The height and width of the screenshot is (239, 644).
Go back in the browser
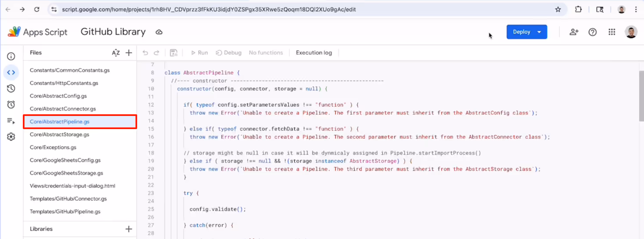click(7, 9)
